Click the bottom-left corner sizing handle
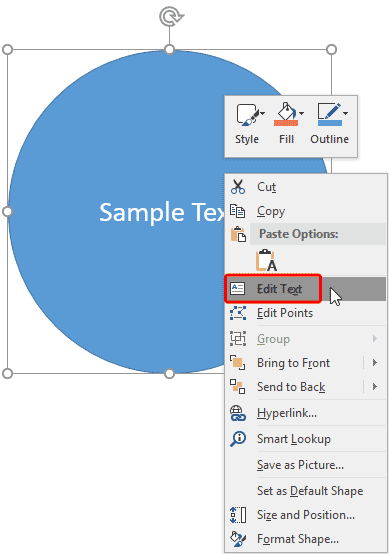Image resolution: width=389 pixels, height=554 pixels. tap(7, 373)
